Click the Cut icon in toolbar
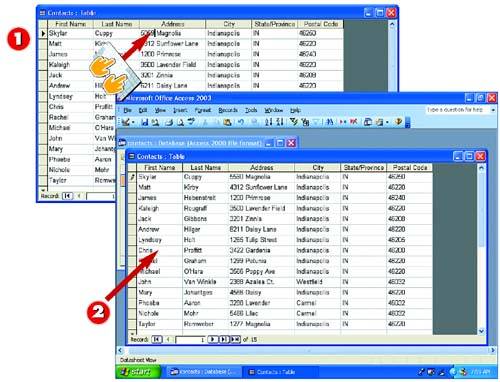500x382 pixels. pyautogui.click(x=205, y=122)
